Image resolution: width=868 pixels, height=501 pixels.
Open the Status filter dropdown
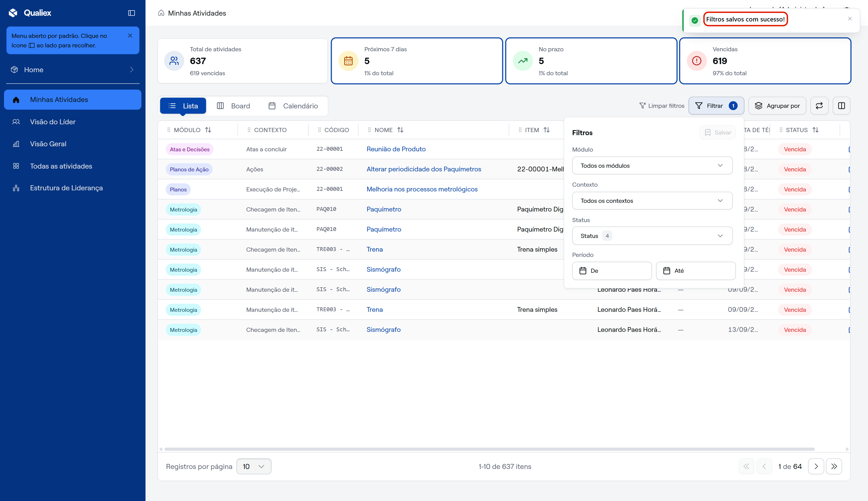(x=652, y=236)
